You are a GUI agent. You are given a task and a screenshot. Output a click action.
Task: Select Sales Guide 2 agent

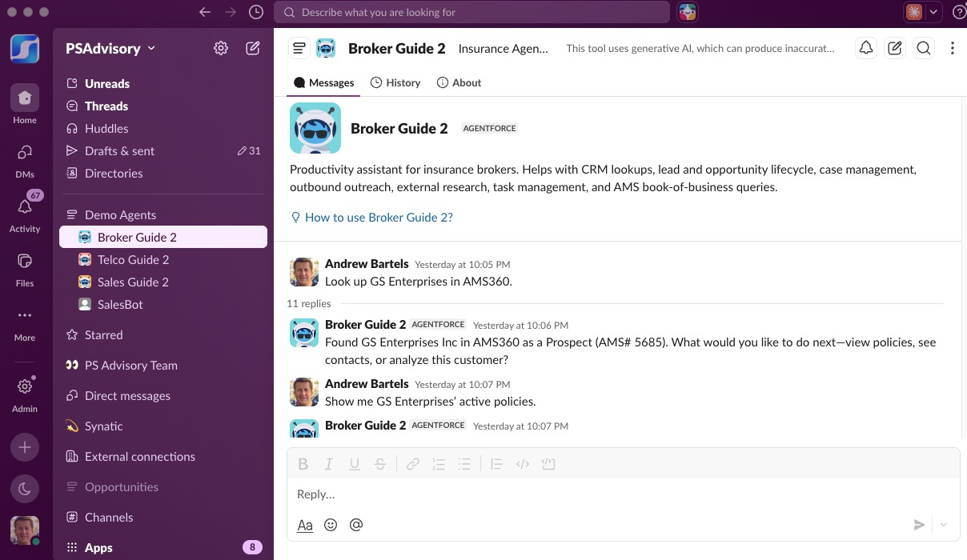(163, 282)
